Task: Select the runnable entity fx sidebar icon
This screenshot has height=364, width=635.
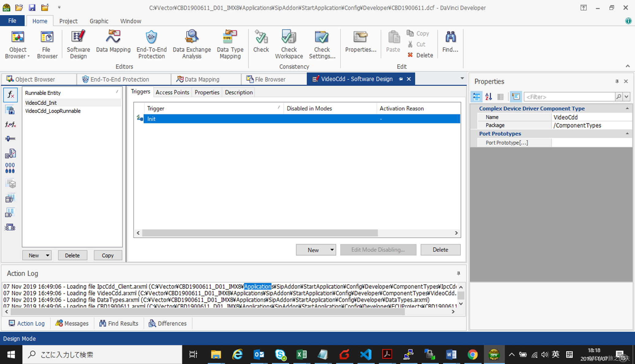Action: click(10, 95)
